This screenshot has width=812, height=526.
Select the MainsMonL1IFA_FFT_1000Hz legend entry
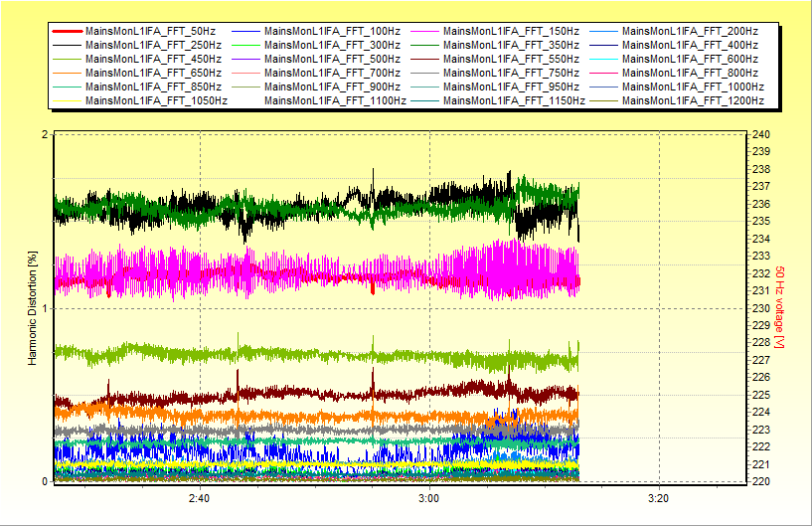tap(693, 88)
